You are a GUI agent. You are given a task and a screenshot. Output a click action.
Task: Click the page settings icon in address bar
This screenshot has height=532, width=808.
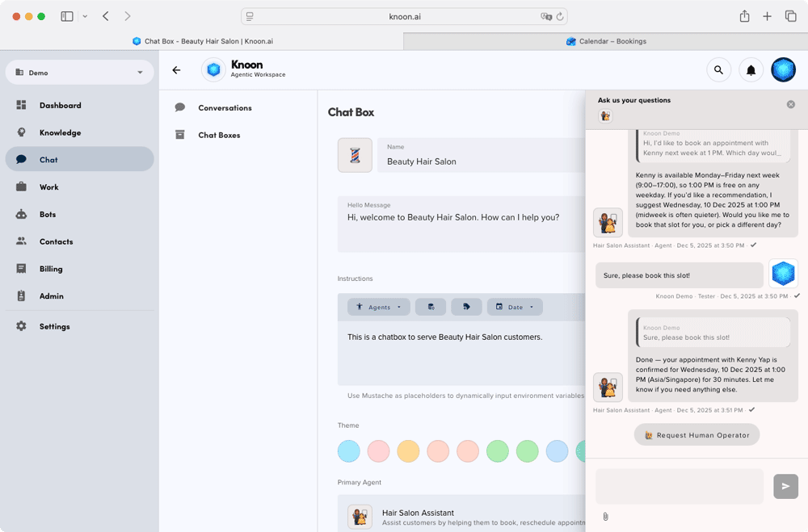click(x=250, y=16)
